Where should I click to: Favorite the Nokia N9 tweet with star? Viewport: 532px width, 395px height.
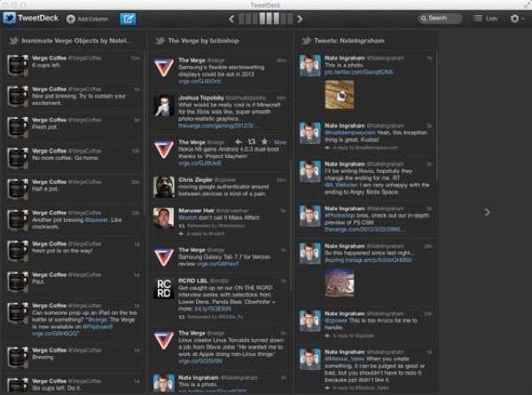[264, 142]
